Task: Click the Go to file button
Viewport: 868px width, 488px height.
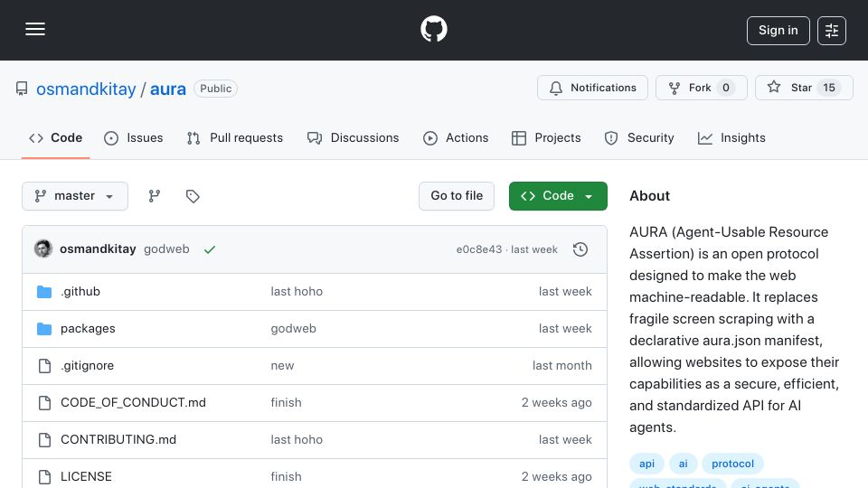Action: [x=456, y=196]
